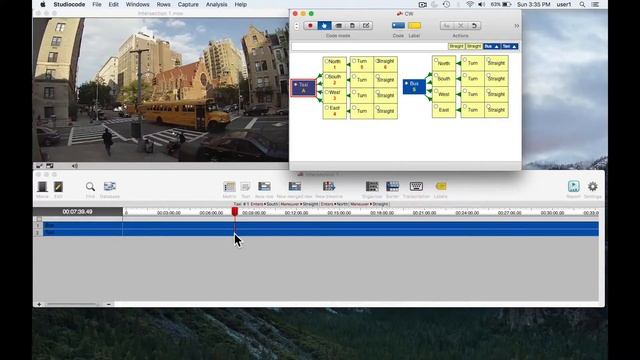640x360 pixels.
Task: Open the Matrix tool
Action: tap(229, 187)
